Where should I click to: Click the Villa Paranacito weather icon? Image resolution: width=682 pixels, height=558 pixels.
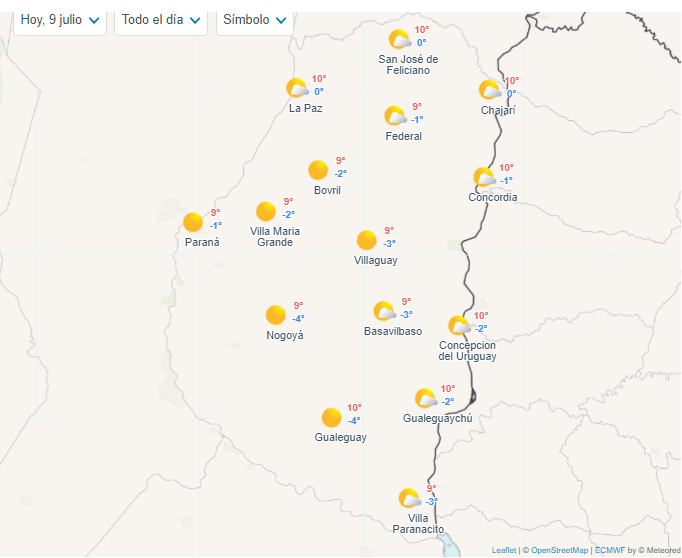(x=409, y=498)
